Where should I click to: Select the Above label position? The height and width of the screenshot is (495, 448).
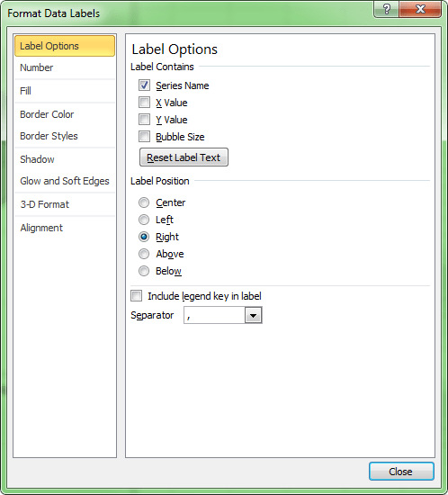click(x=144, y=254)
